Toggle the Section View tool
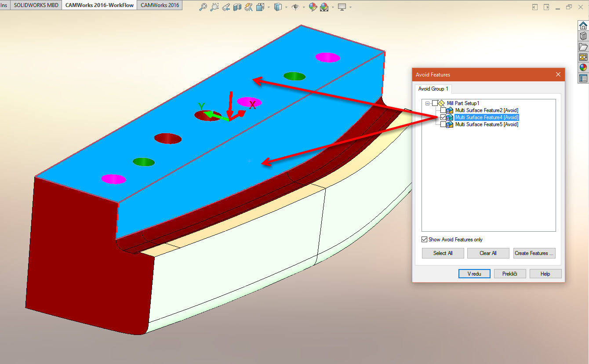589x364 pixels. tap(237, 7)
